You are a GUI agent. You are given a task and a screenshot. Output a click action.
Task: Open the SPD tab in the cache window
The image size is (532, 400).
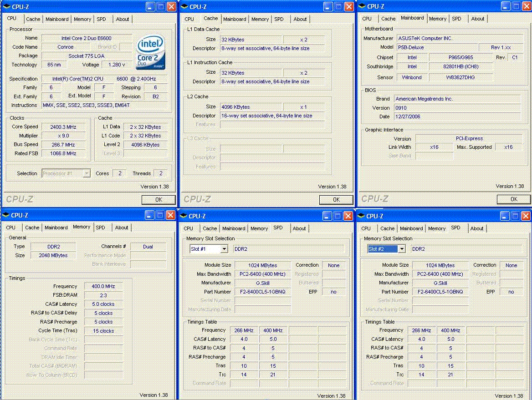coord(279,19)
